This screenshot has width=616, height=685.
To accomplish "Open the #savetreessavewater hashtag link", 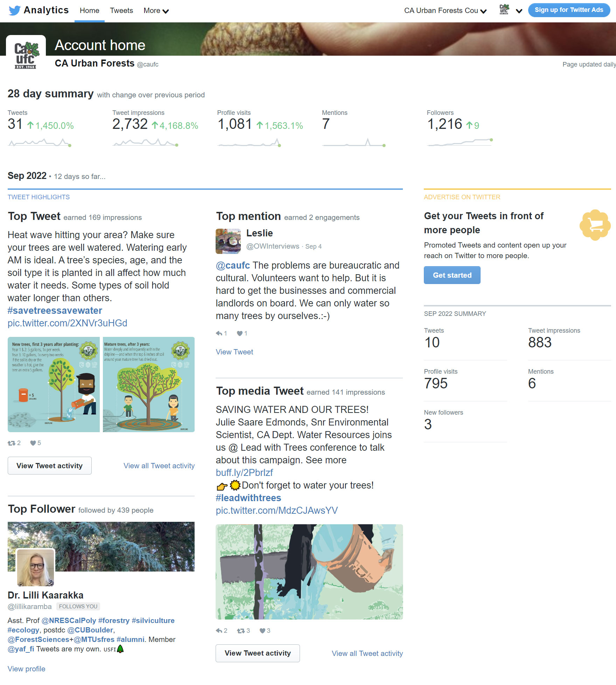I will [x=55, y=311].
